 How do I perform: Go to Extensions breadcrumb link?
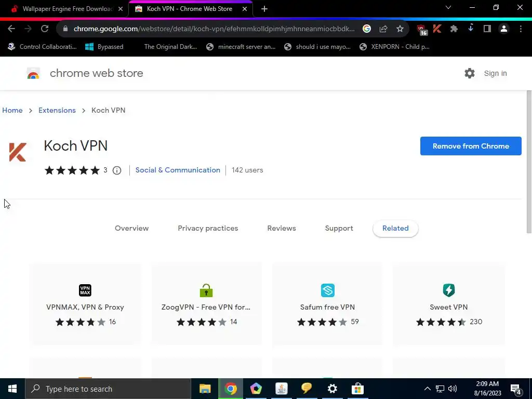point(57,110)
